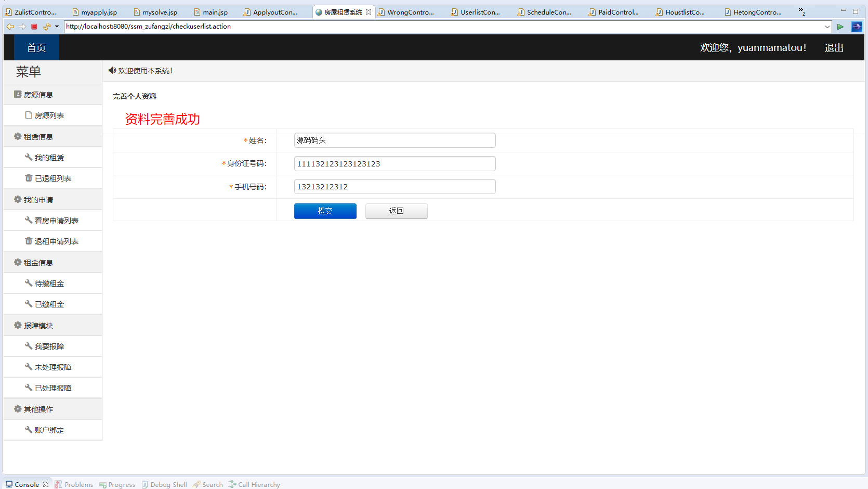Click the browser back arrow
This screenshot has height=489, width=868.
[x=10, y=27]
